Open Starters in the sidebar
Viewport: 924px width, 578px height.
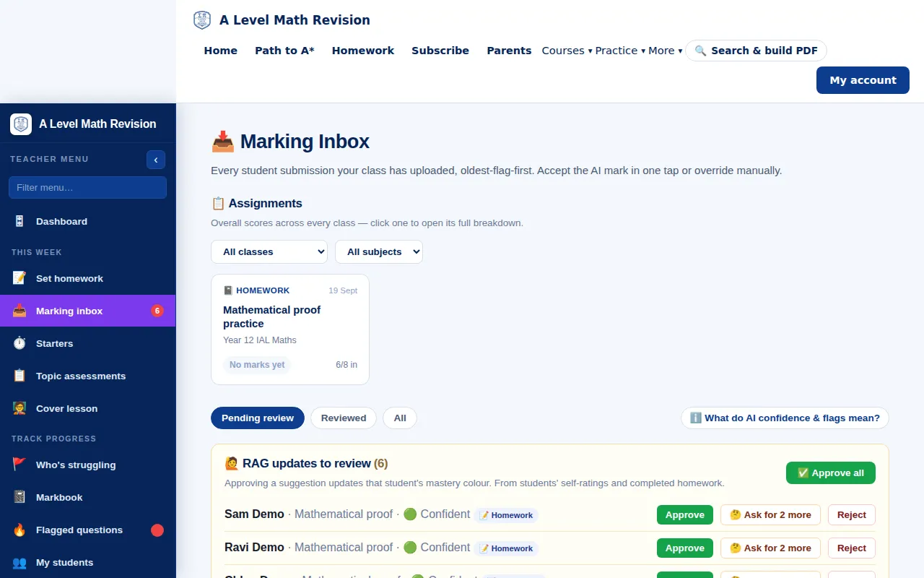click(87, 344)
